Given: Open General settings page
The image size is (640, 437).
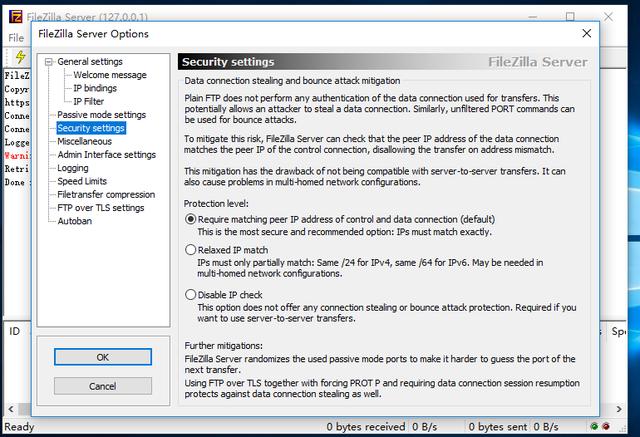Looking at the screenshot, I should coord(90,62).
